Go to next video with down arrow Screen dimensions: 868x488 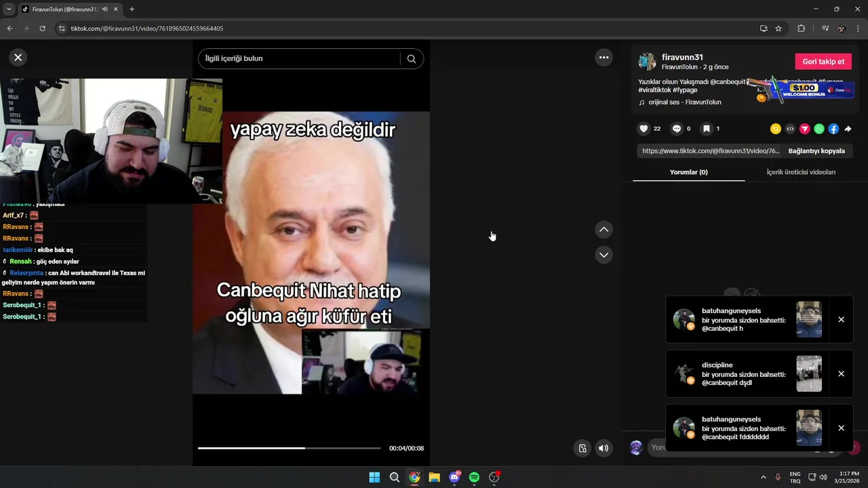point(604,255)
